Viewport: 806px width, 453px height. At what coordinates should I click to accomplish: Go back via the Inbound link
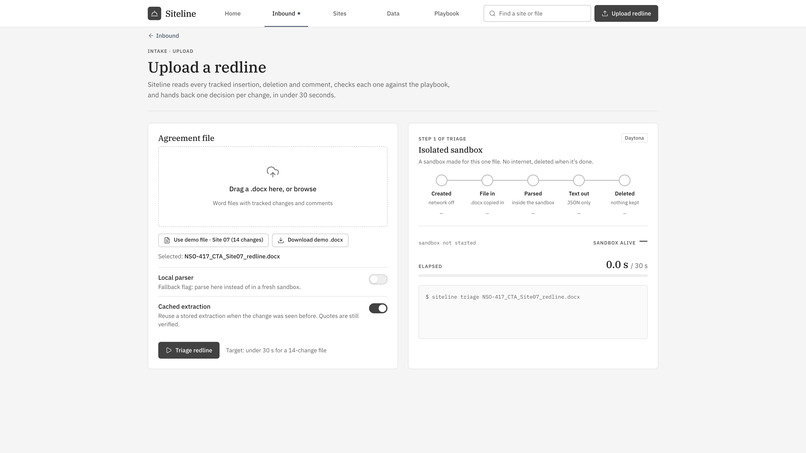coord(163,35)
